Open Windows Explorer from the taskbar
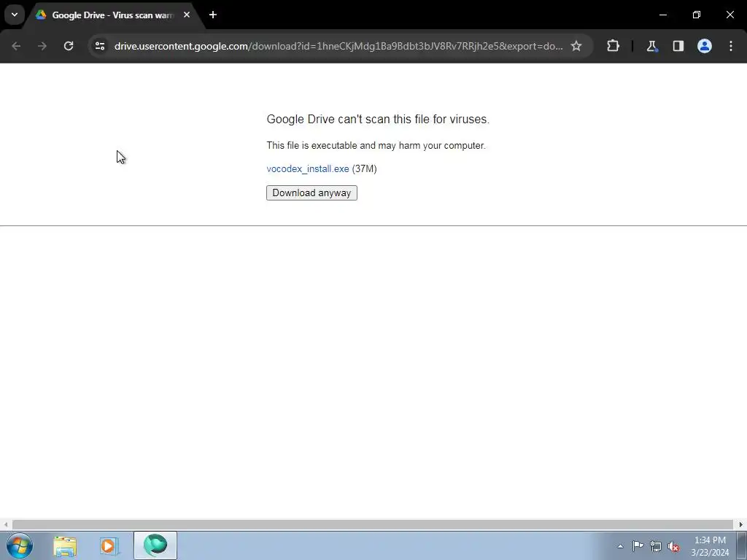Screen dimensions: 747x560 tap(65, 545)
